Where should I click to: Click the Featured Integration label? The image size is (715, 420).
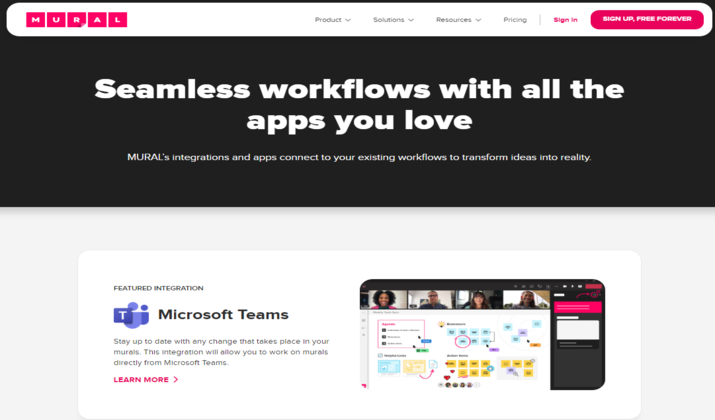pos(158,288)
